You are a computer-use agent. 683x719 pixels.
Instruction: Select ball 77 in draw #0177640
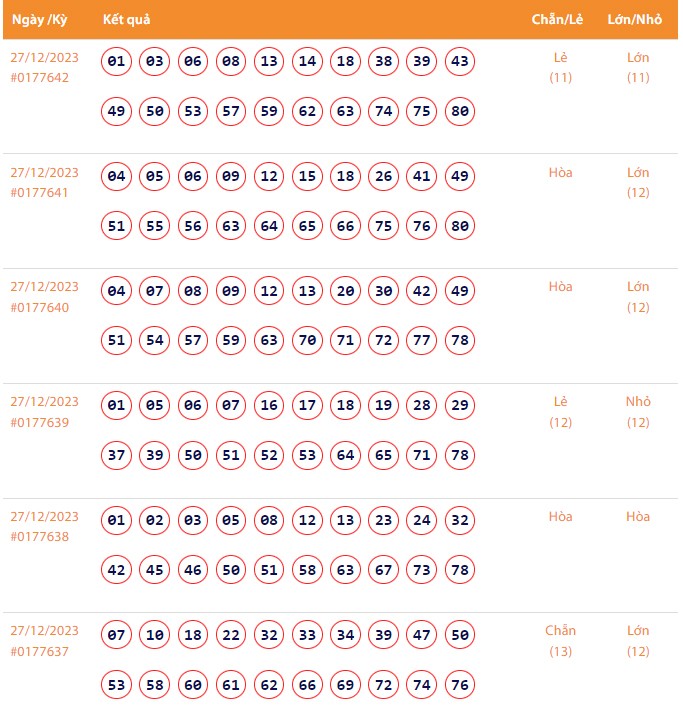422,340
